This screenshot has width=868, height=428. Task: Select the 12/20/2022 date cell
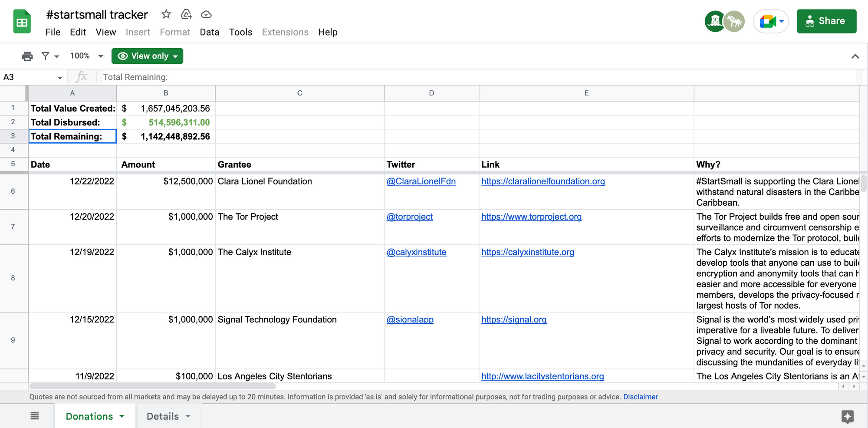click(72, 227)
